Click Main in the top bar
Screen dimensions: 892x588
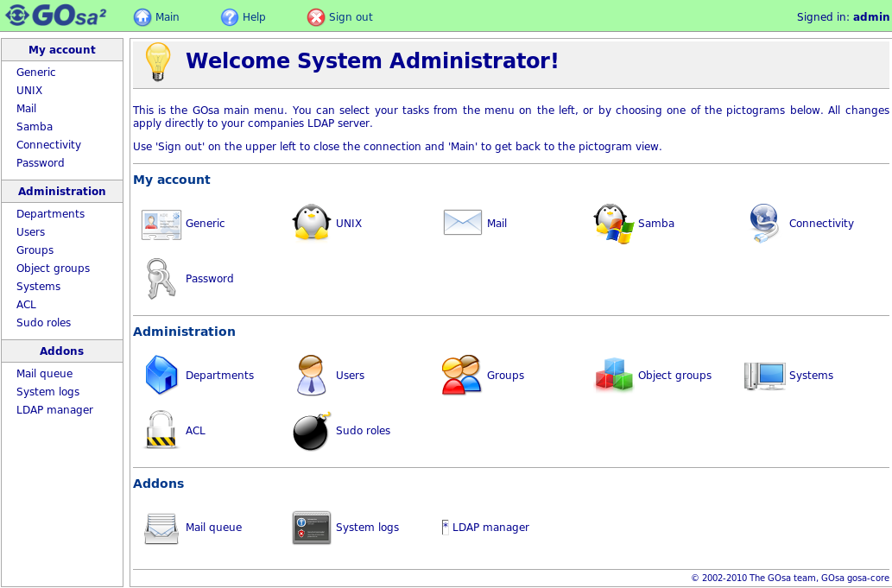click(x=157, y=17)
